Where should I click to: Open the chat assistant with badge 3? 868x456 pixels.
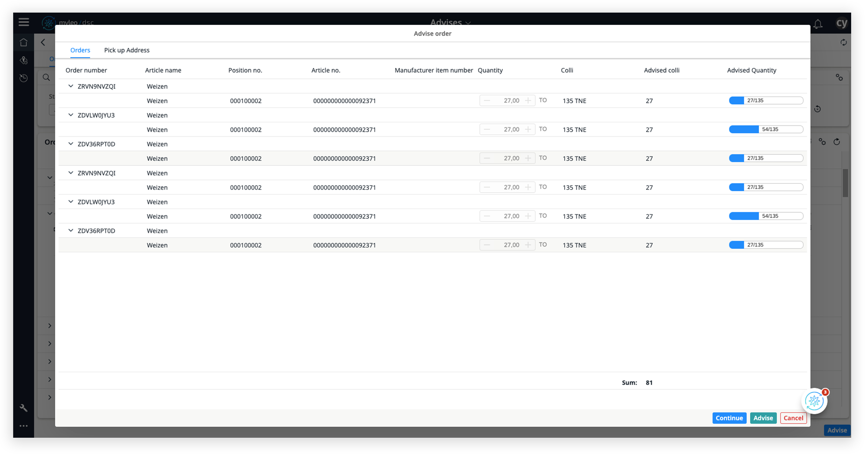(814, 401)
